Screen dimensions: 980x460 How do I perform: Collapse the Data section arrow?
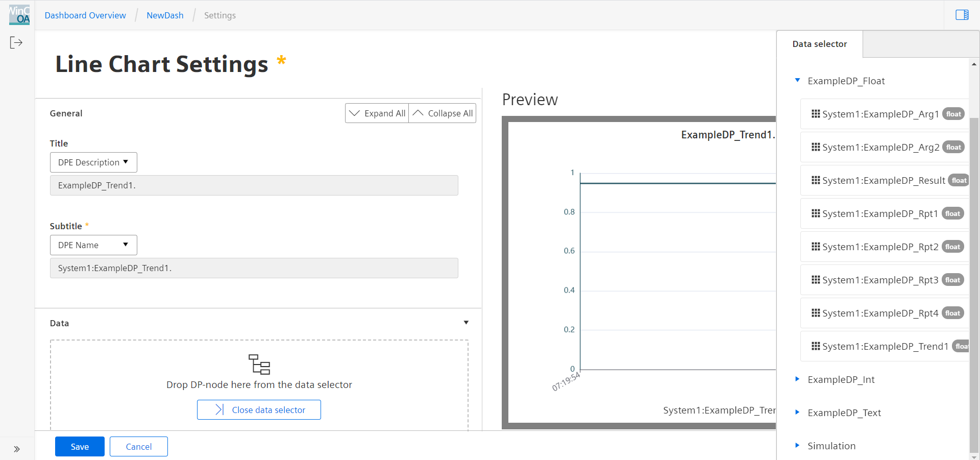point(466,323)
